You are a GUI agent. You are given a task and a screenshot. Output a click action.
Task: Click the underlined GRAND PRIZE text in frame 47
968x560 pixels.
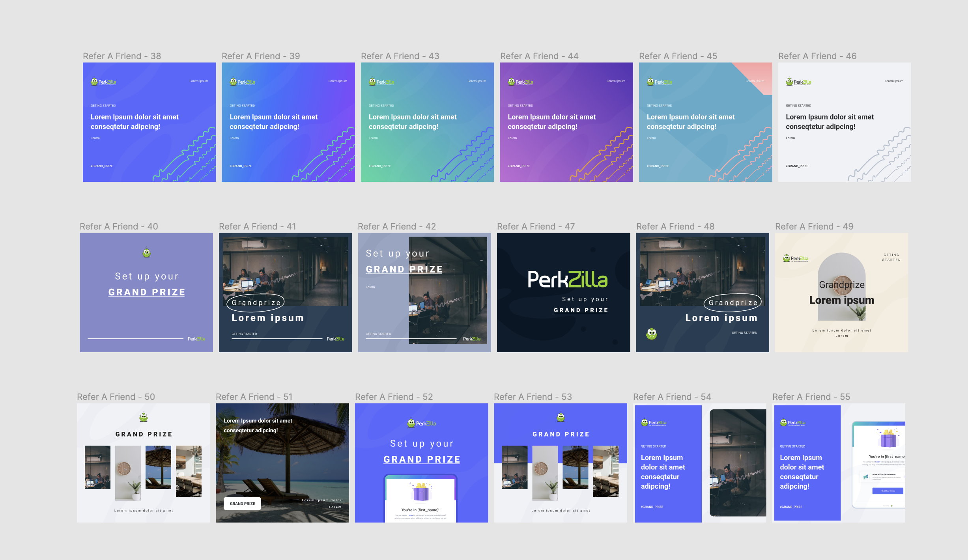point(581,310)
